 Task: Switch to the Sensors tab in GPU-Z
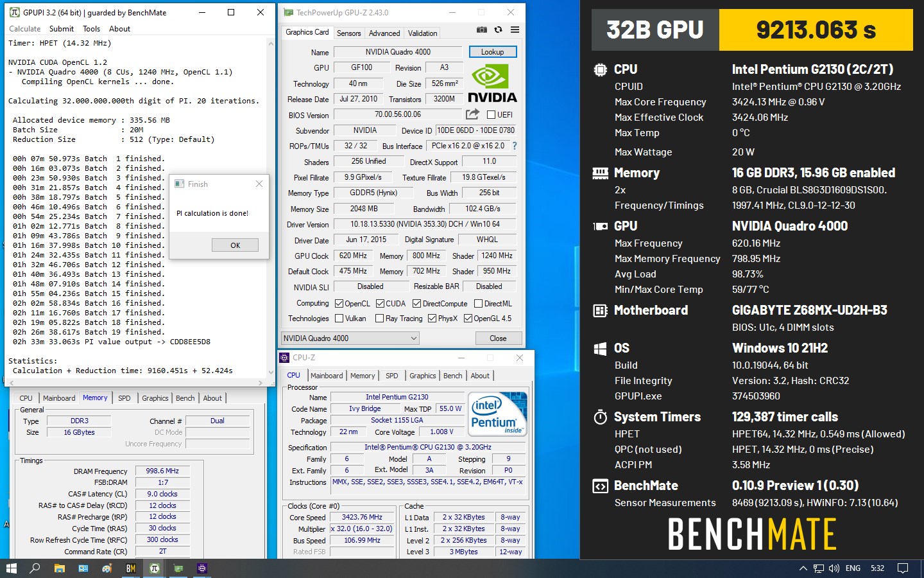coord(348,33)
